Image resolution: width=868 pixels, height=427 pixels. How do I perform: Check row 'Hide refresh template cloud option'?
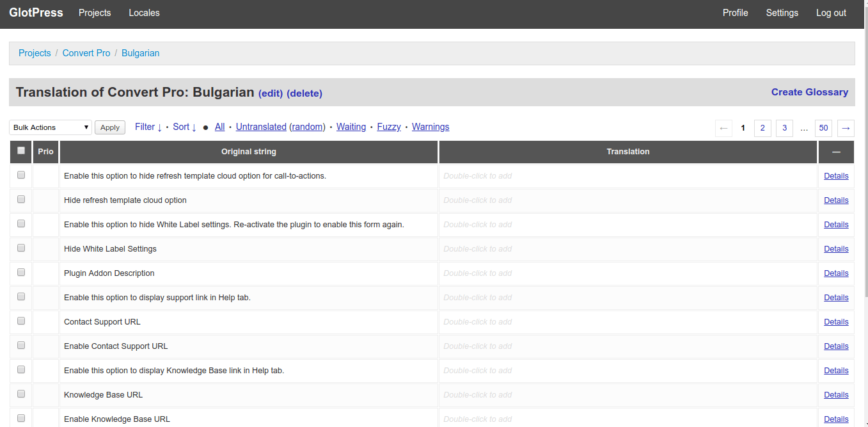[x=21, y=199]
